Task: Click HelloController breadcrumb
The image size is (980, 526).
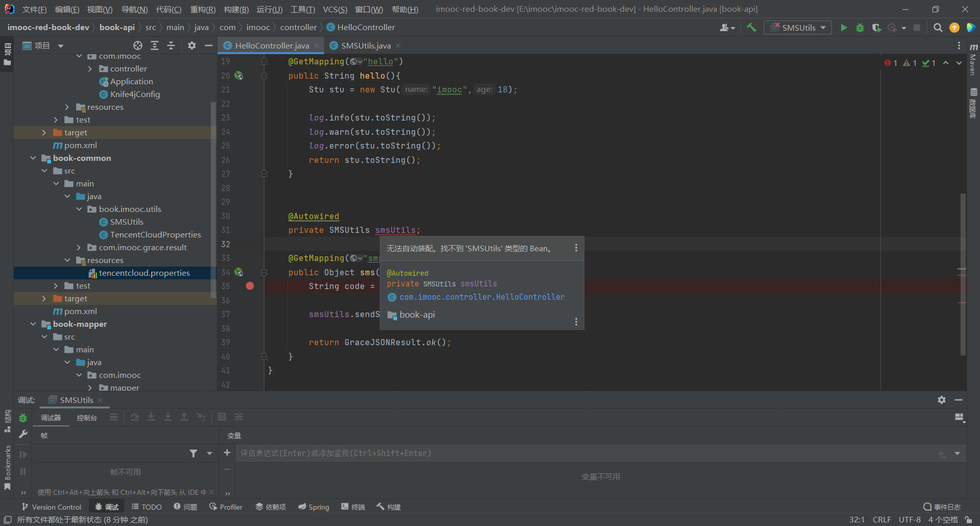Action: [x=366, y=28]
